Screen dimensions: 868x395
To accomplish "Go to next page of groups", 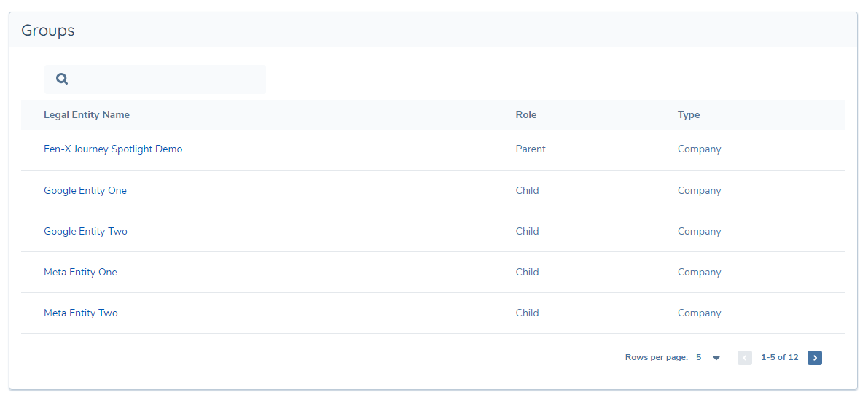I will click(815, 358).
